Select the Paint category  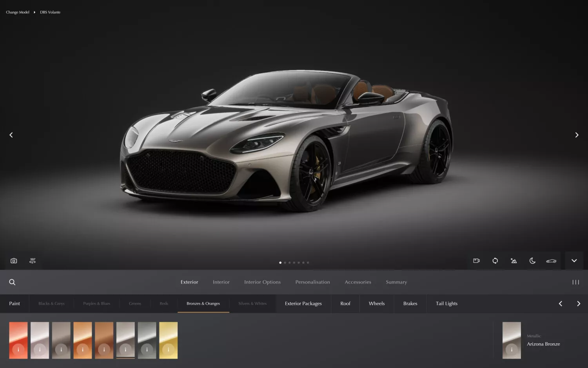point(15,304)
